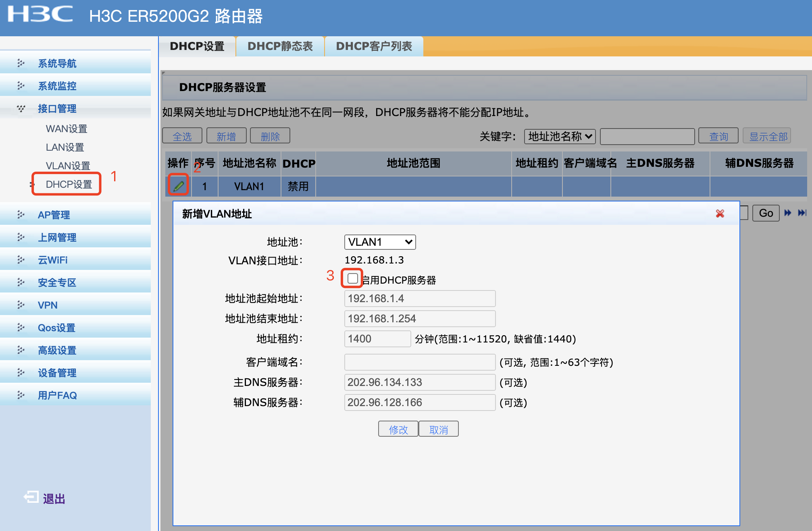Click the next-page double-arrow icon
The height and width of the screenshot is (531, 812).
coord(788,213)
